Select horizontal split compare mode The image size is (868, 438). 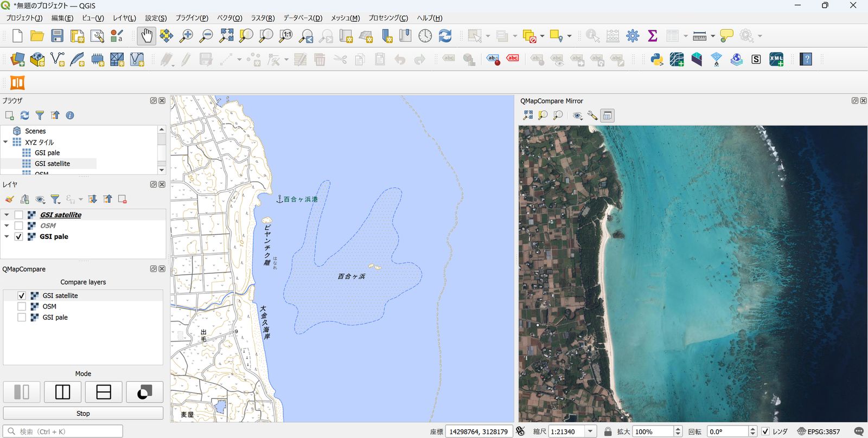(x=104, y=392)
